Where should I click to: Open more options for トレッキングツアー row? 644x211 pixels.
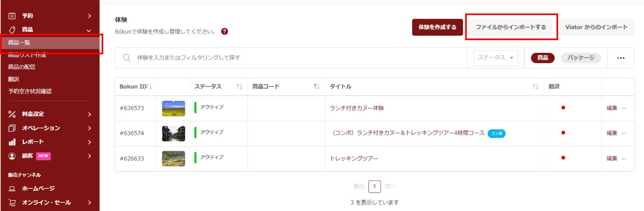click(x=624, y=158)
